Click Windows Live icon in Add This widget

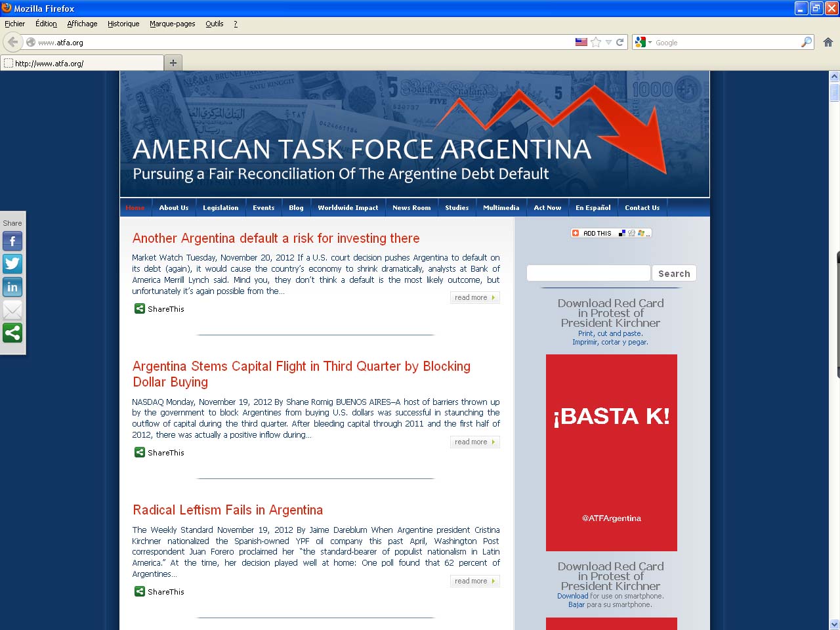click(640, 233)
